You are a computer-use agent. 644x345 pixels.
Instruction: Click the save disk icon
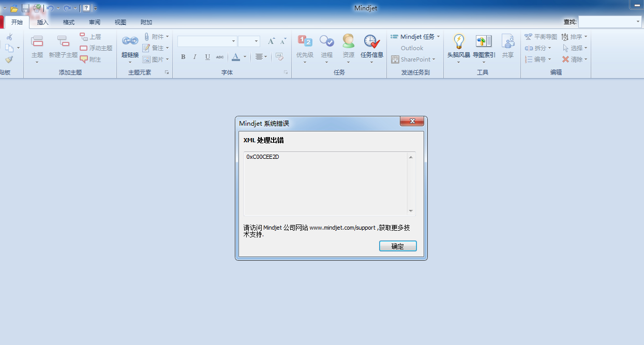[x=25, y=8]
